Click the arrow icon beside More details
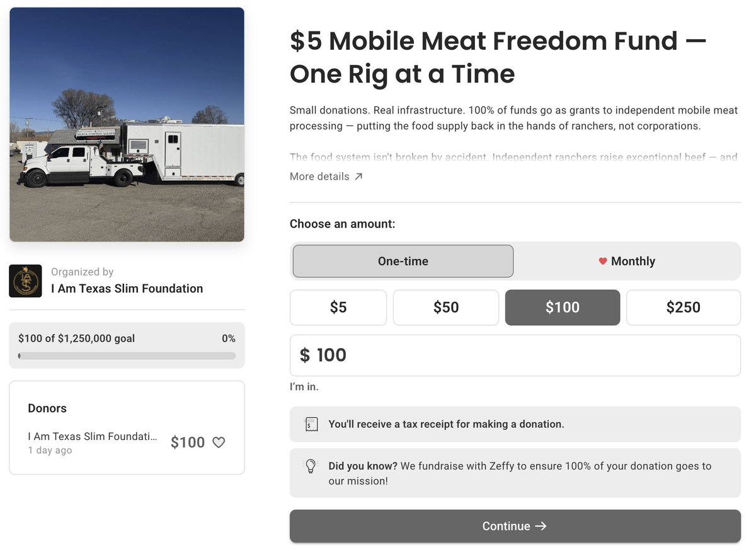The width and height of the screenshot is (756, 559). 358,176
